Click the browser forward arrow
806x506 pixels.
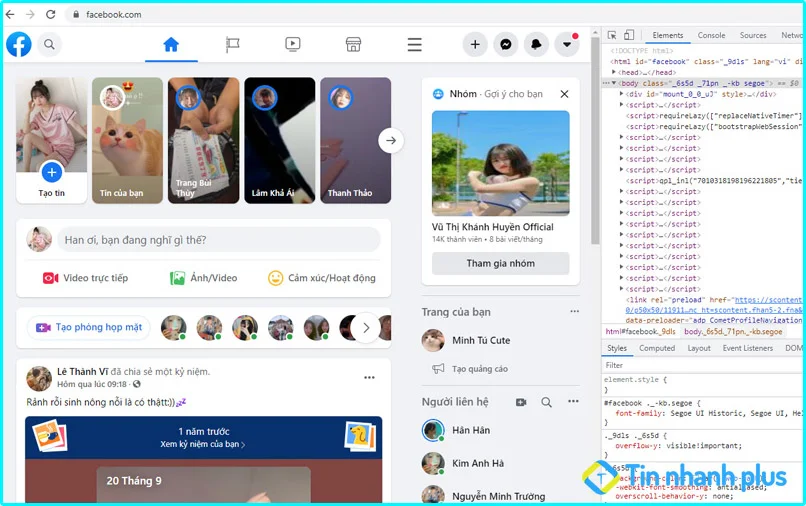[30, 14]
